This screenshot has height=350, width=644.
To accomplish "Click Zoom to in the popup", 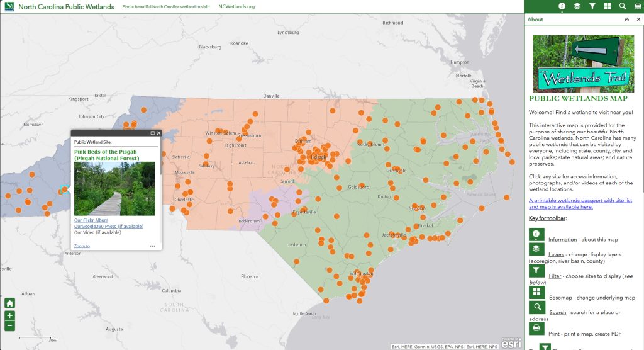I will 82,246.
